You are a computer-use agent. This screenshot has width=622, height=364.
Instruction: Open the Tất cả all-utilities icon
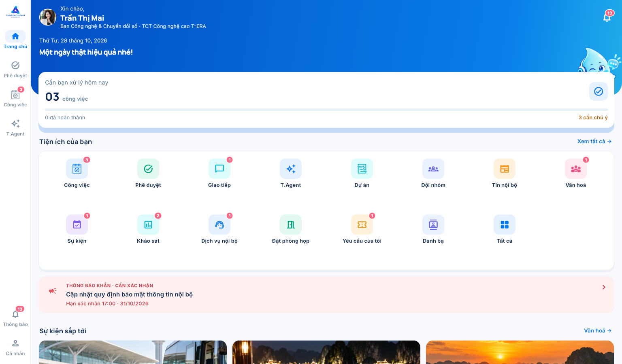coord(505,224)
